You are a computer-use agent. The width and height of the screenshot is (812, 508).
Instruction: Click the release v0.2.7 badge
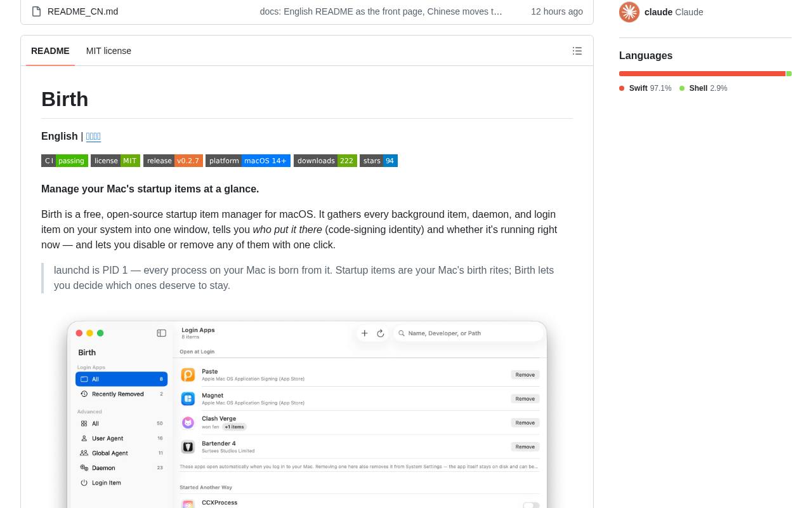pyautogui.click(x=173, y=161)
